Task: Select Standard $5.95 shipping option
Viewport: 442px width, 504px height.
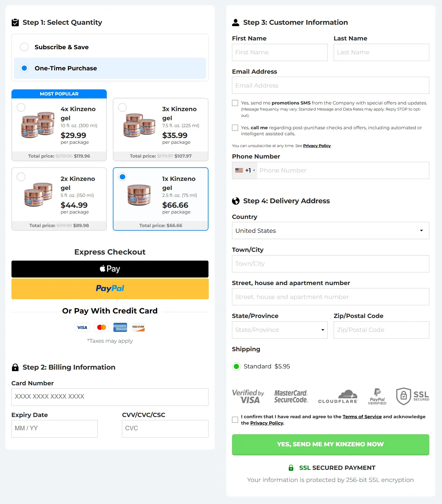Action: click(237, 366)
